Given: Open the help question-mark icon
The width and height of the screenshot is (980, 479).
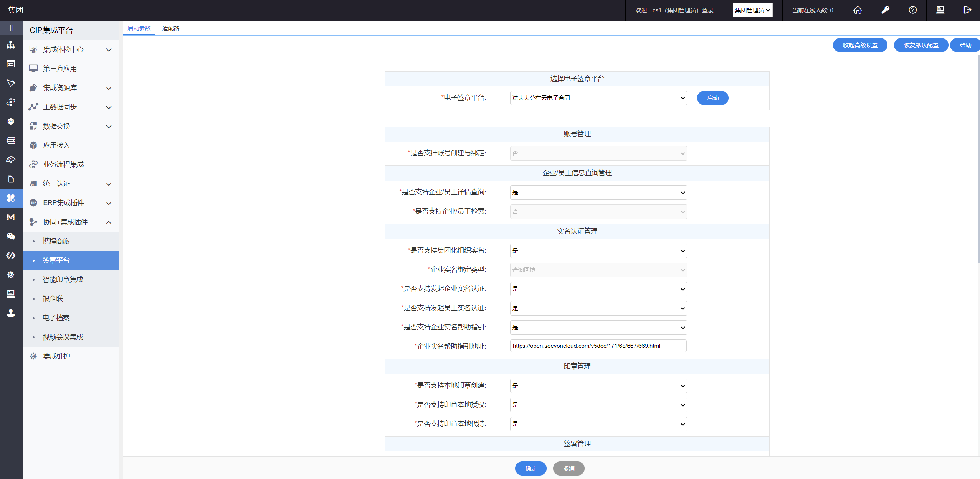Looking at the screenshot, I should 912,10.
